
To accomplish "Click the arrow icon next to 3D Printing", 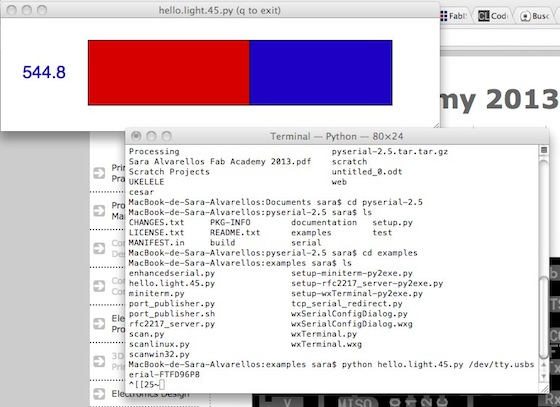I will 99,361.
